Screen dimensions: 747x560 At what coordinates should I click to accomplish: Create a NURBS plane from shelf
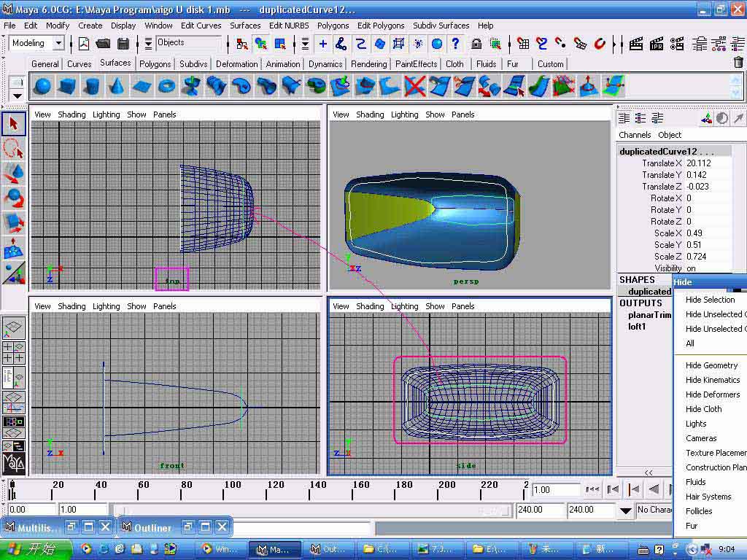point(142,86)
